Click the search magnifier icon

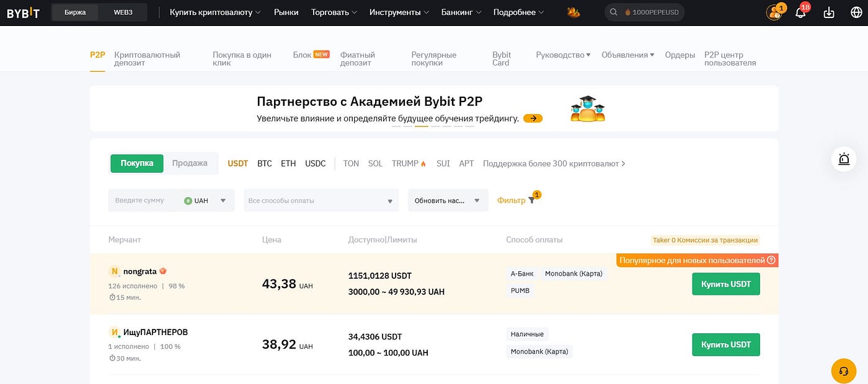pyautogui.click(x=614, y=12)
